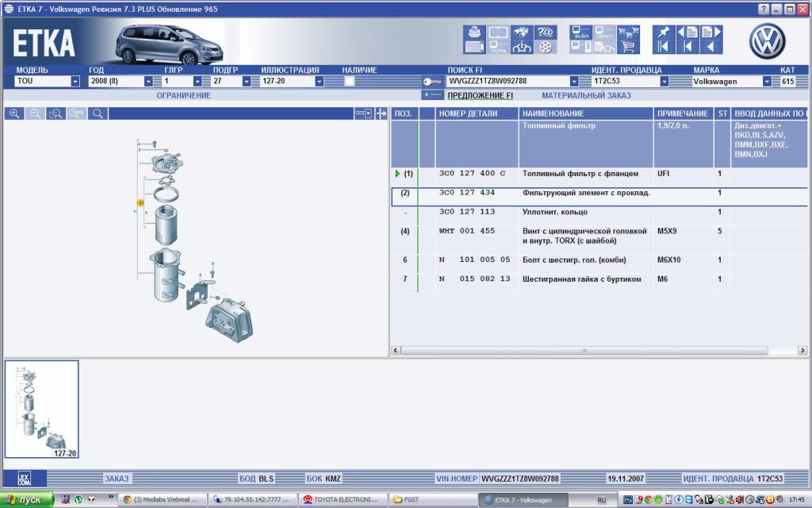Click the plain magnifier icon in illustration bar

[98, 114]
